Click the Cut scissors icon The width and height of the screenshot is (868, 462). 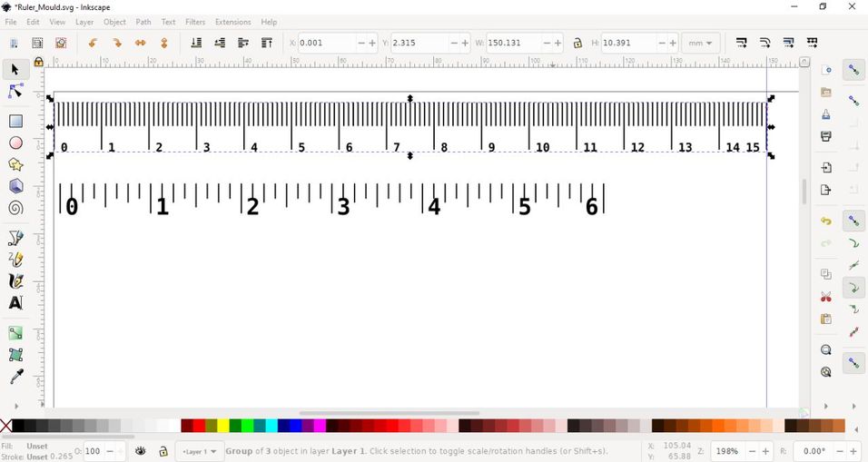pyautogui.click(x=826, y=297)
